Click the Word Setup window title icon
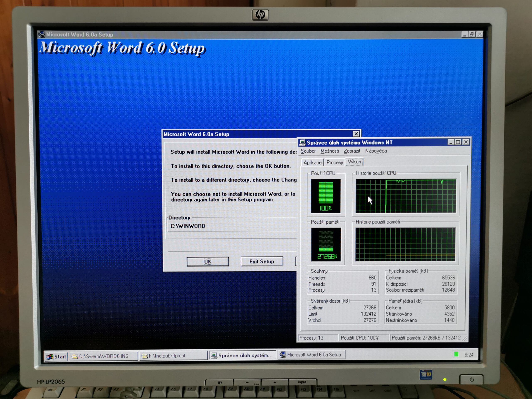 click(42, 35)
